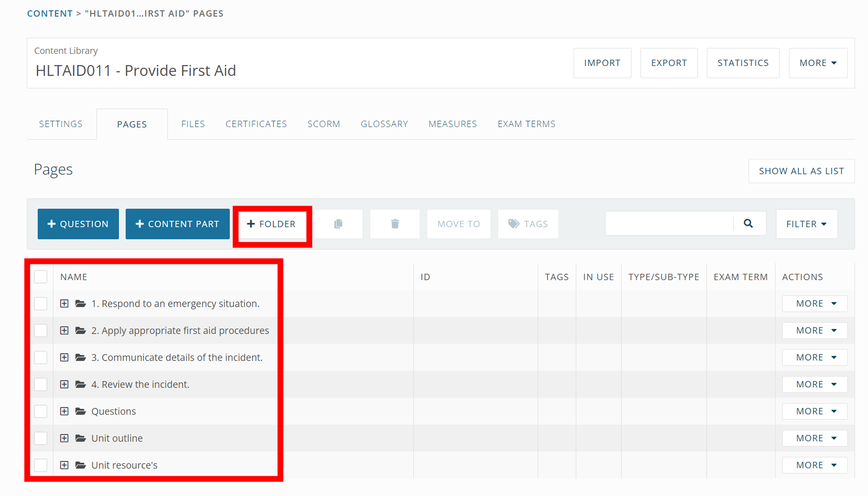The height and width of the screenshot is (496, 868).
Task: Open the Filter dropdown
Action: click(x=806, y=224)
